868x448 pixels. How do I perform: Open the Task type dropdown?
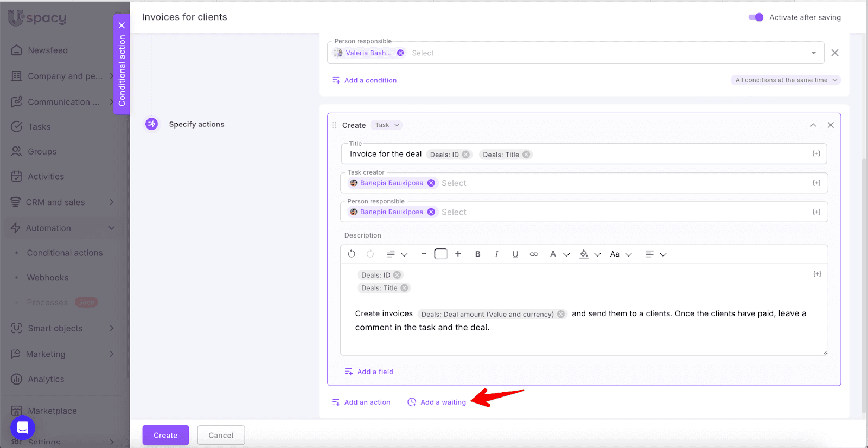tap(387, 125)
